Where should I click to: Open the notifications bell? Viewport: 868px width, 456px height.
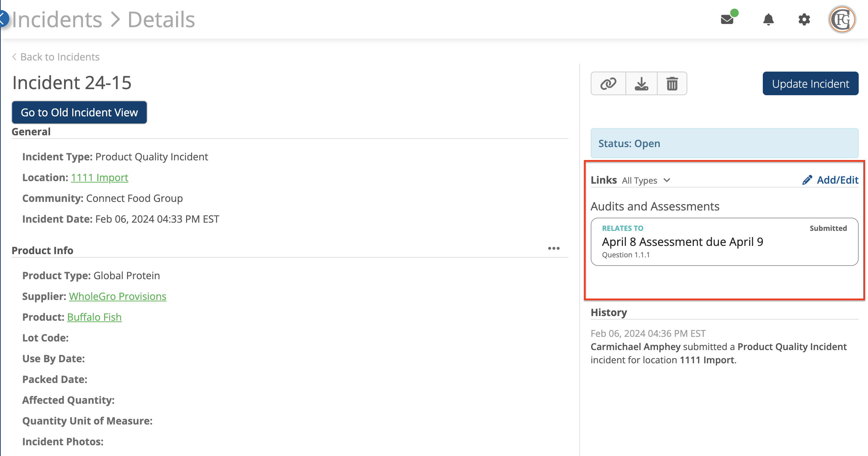[768, 19]
